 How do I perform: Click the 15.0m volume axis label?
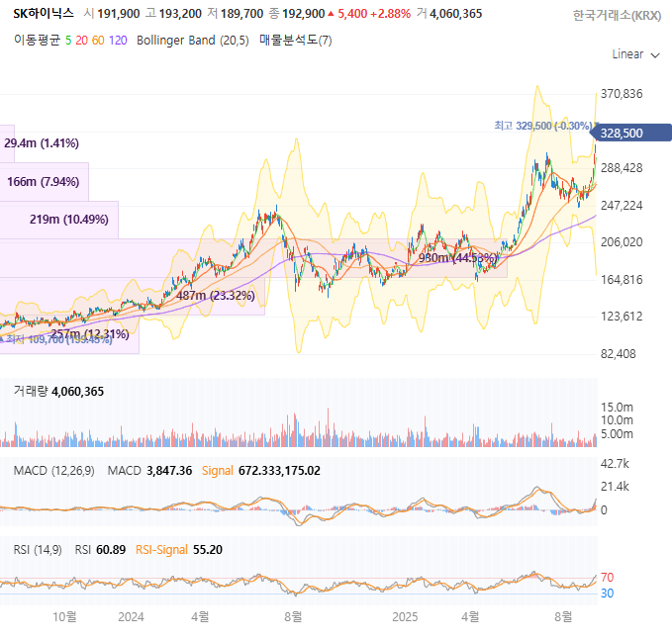617,407
